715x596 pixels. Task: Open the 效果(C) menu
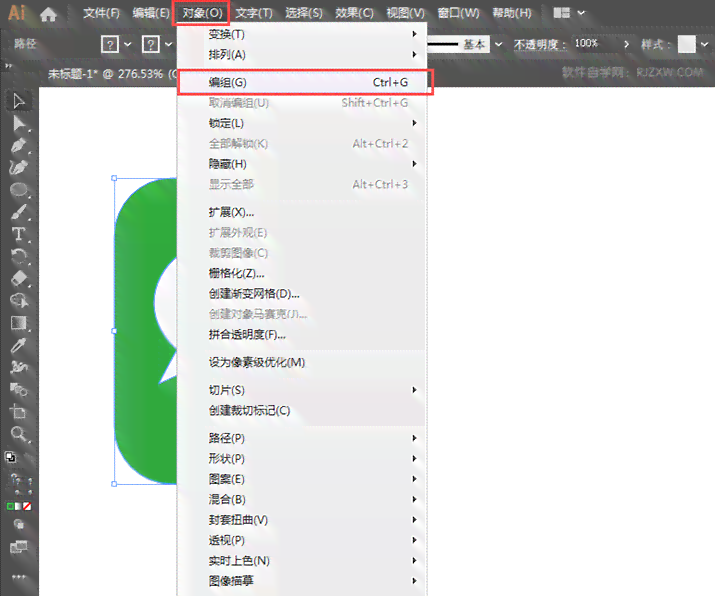(x=354, y=13)
